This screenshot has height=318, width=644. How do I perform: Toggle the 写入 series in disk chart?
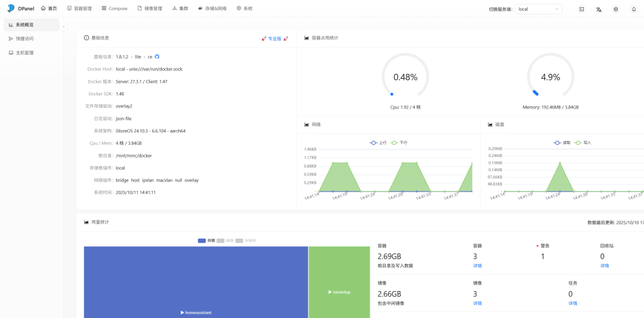click(x=583, y=143)
